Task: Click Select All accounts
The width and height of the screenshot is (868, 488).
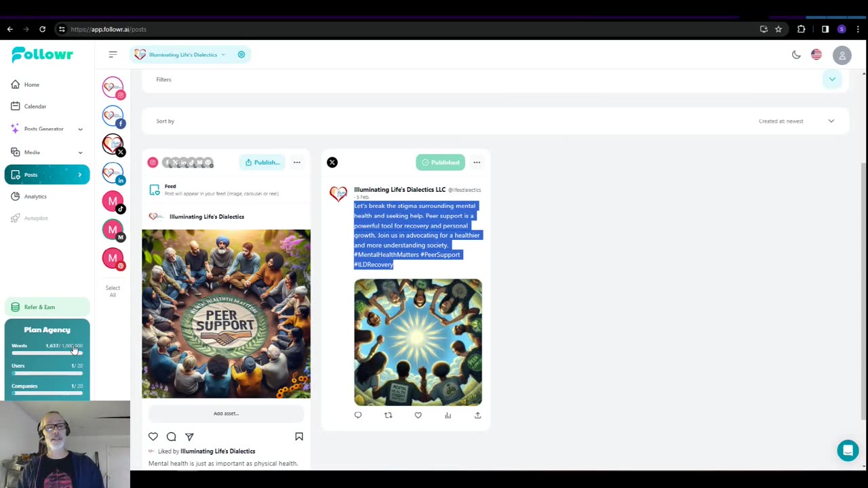Action: pyautogui.click(x=113, y=291)
